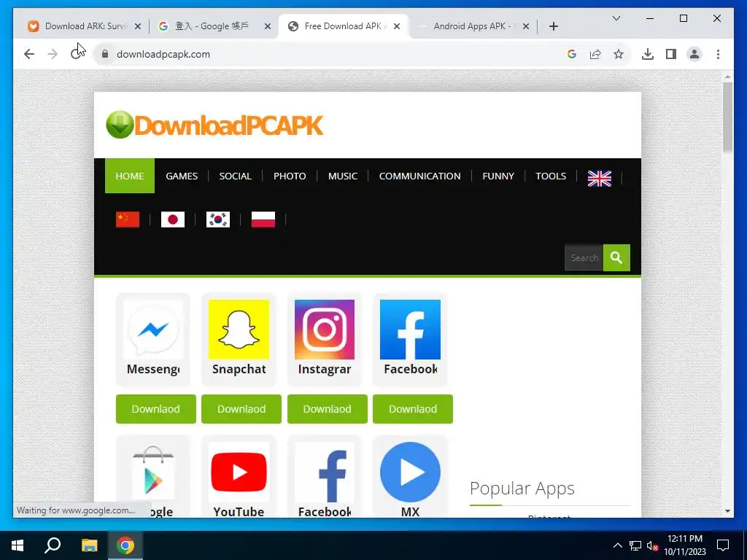The height and width of the screenshot is (560, 747).
Task: Open the Snapchat app icon
Action: pos(239,330)
